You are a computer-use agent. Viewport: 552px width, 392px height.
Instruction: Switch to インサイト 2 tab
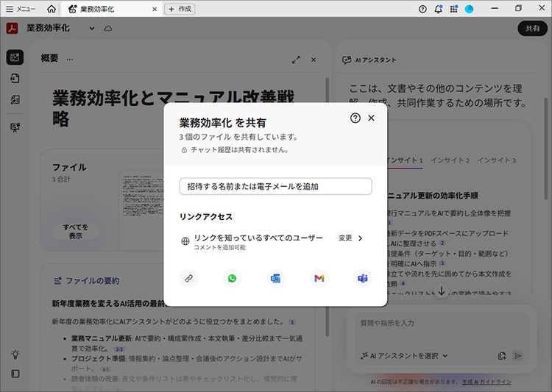[x=450, y=160]
